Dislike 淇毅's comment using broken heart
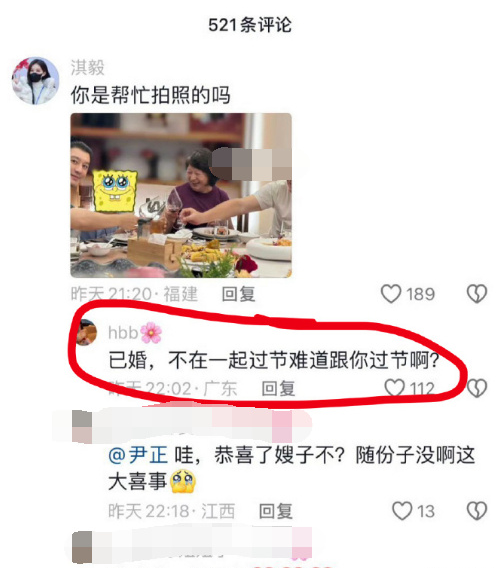This screenshot has height=568, width=496. point(477,293)
